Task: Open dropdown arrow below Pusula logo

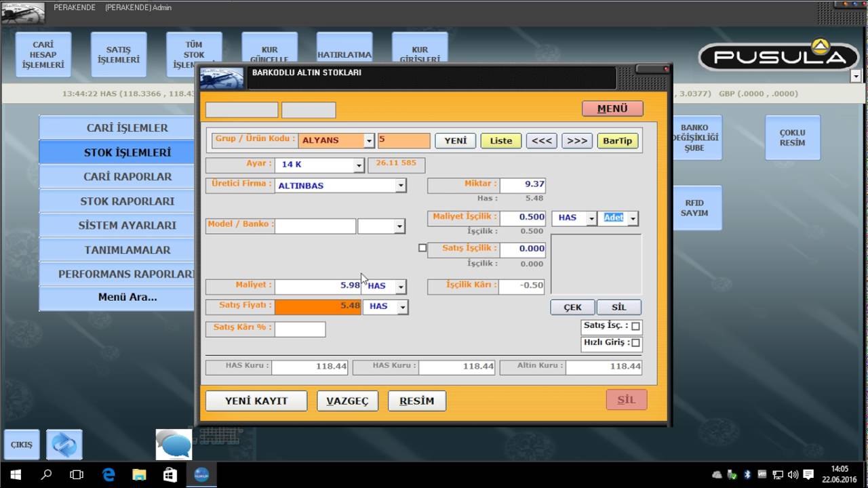Action: (856, 77)
